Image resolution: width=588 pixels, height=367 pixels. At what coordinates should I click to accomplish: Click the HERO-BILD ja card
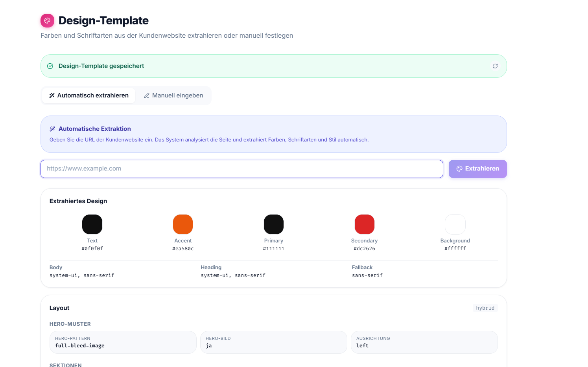[274, 342]
